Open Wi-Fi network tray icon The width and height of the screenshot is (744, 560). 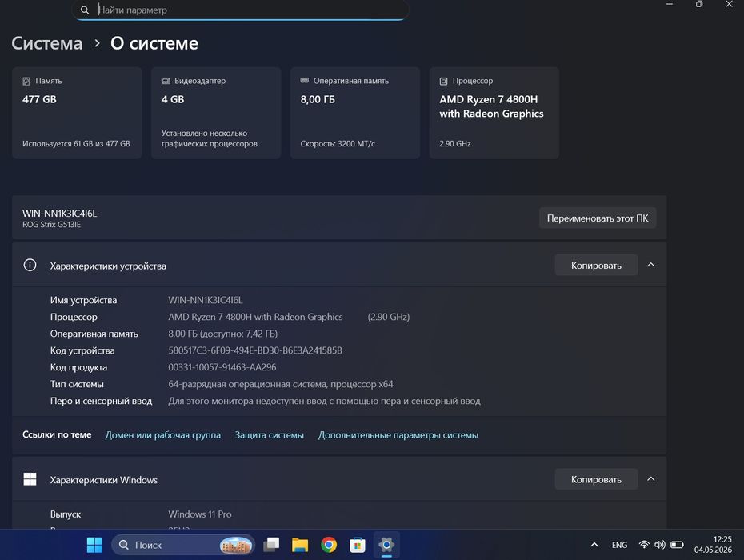[x=644, y=545]
